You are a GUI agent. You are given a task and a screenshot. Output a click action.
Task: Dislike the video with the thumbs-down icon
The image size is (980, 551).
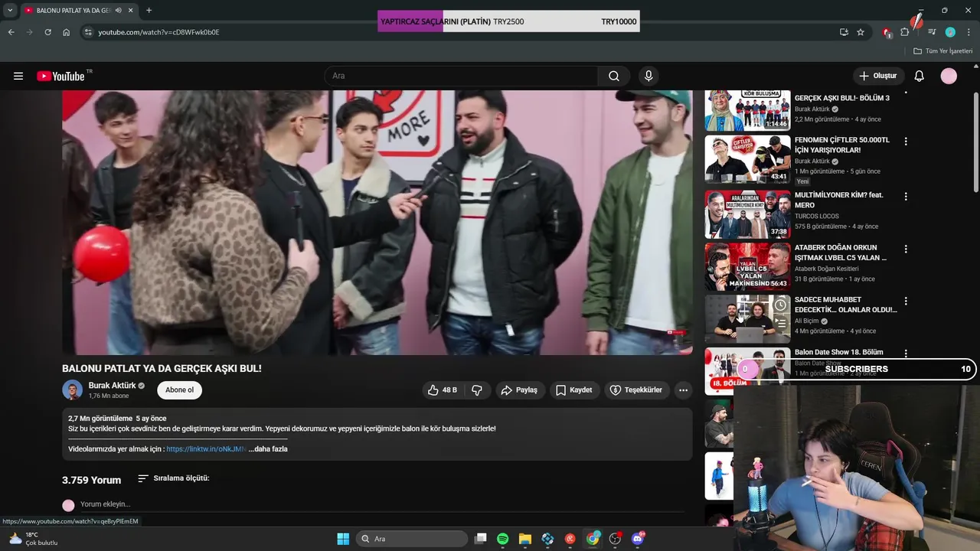[x=477, y=390]
